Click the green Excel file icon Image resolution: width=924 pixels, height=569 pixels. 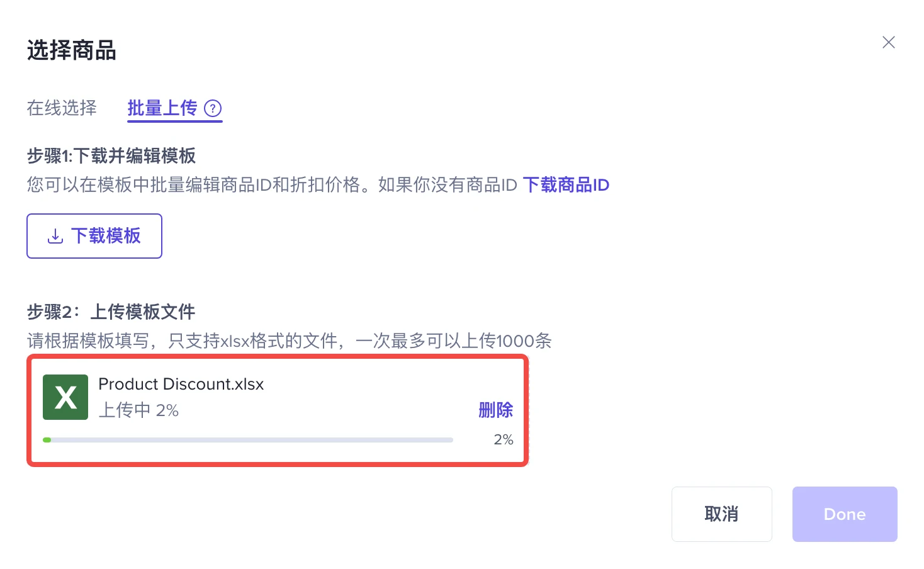pos(65,397)
